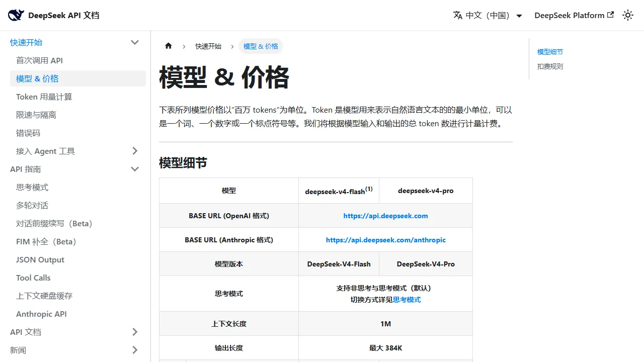Click deepseek-v4-flash table header
This screenshot has width=644, height=362.
point(339,191)
